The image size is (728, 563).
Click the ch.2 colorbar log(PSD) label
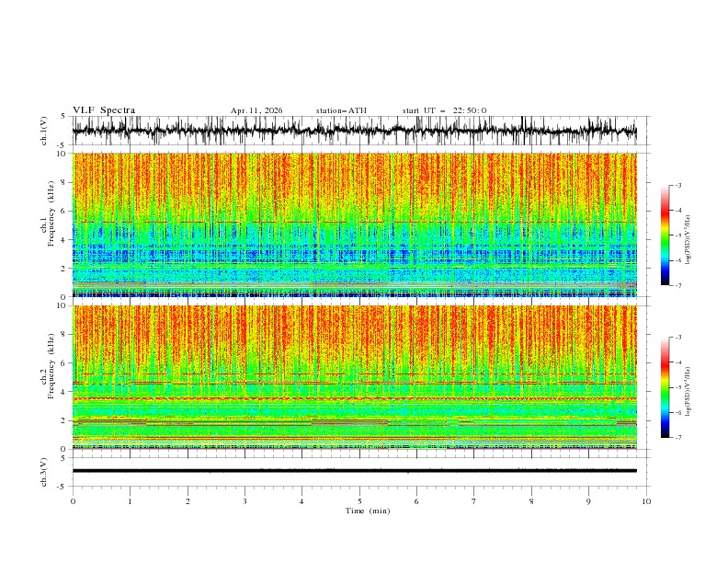[688, 392]
